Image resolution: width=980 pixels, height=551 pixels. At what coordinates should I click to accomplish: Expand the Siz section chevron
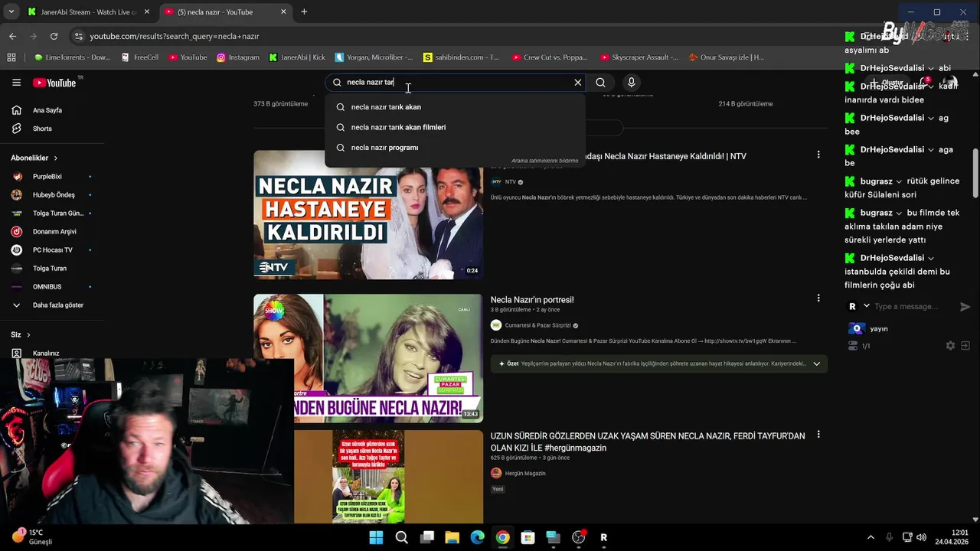(29, 335)
